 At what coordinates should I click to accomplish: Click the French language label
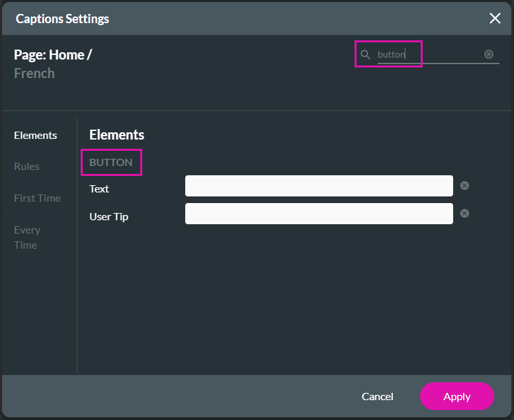(x=34, y=73)
